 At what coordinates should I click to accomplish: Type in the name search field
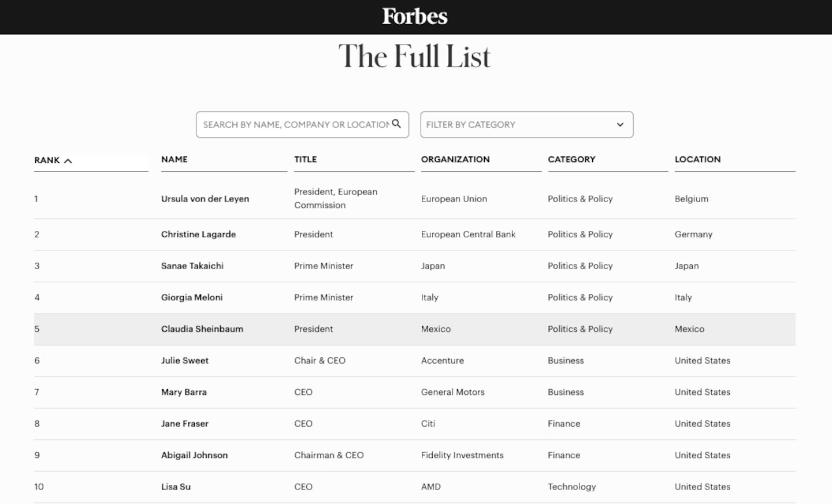(295, 125)
